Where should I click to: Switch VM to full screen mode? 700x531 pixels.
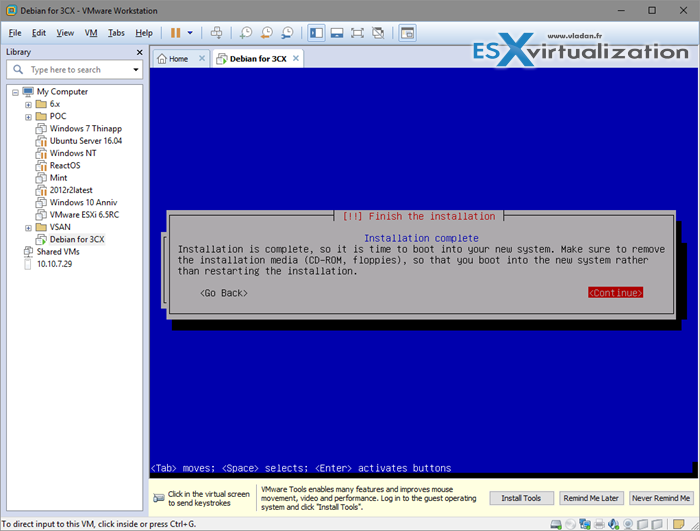[x=357, y=33]
